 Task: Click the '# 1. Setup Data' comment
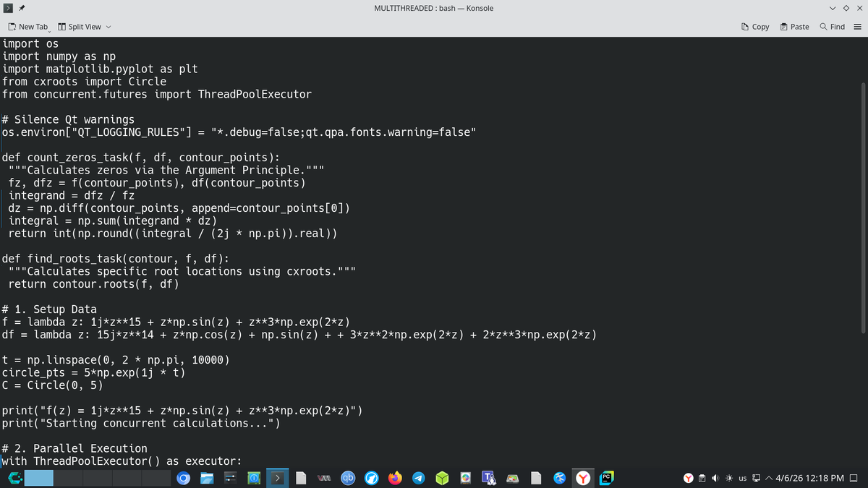click(x=50, y=309)
